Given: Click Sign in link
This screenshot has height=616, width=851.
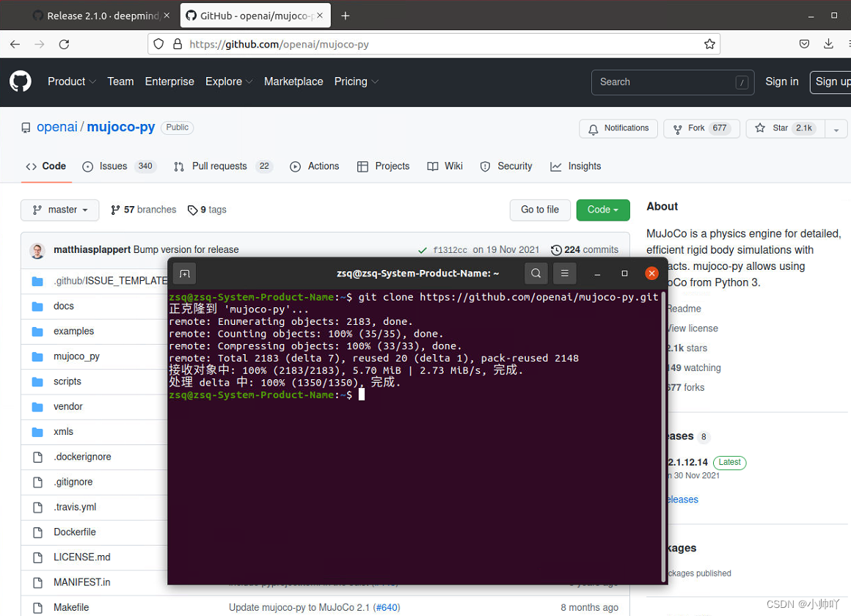Looking at the screenshot, I should point(781,81).
